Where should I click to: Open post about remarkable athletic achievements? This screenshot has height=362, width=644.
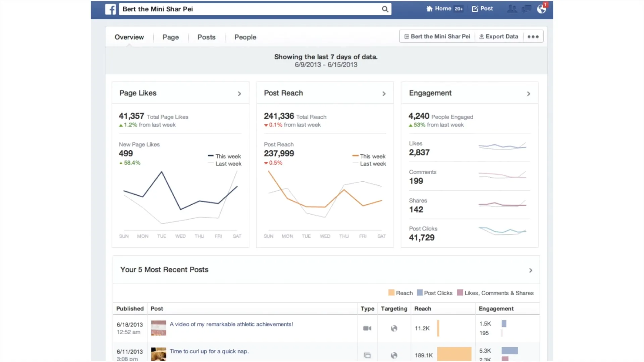coord(231,324)
